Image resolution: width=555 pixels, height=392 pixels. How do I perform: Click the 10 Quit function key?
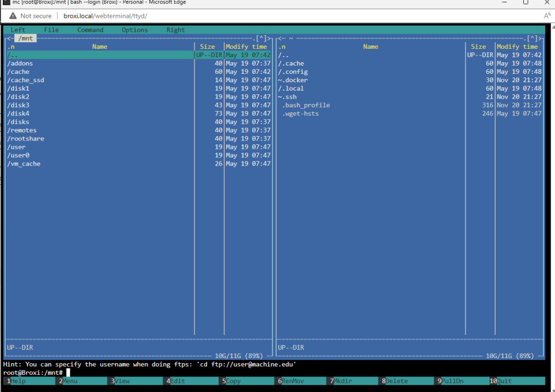(517, 381)
